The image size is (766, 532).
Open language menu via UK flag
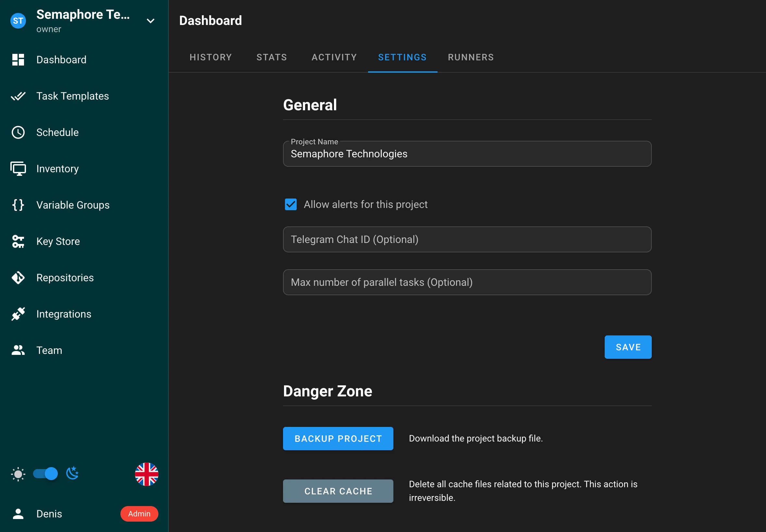(146, 474)
